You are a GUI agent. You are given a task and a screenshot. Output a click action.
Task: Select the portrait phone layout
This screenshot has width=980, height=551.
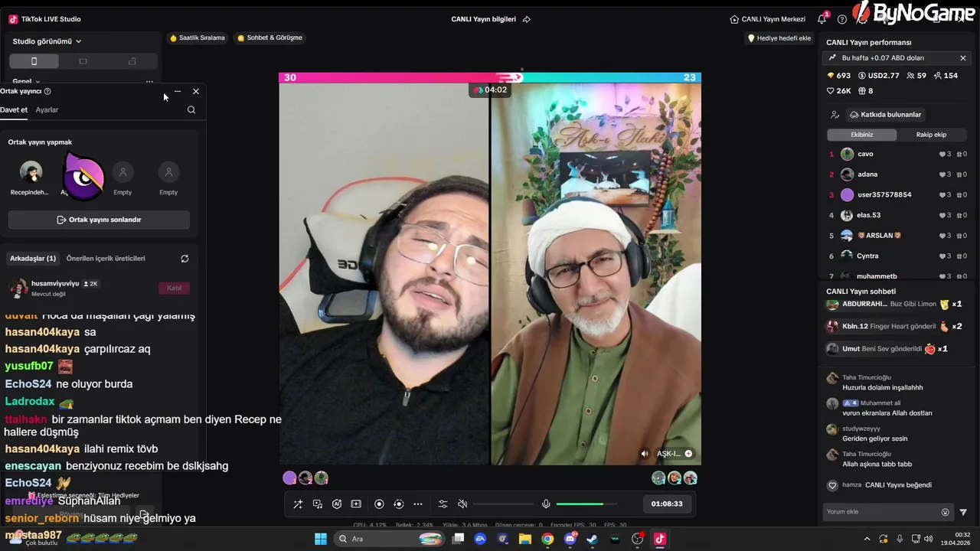coord(34,61)
